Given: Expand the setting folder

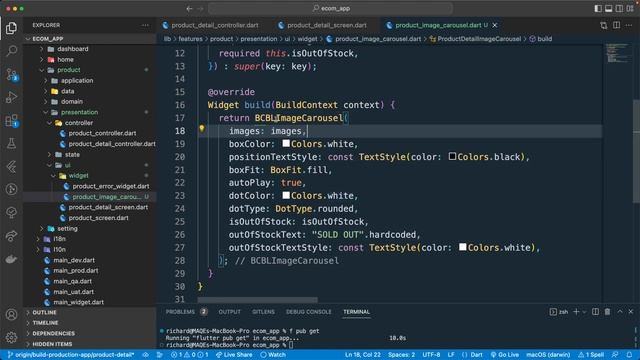Looking at the screenshot, I should coord(90,229).
